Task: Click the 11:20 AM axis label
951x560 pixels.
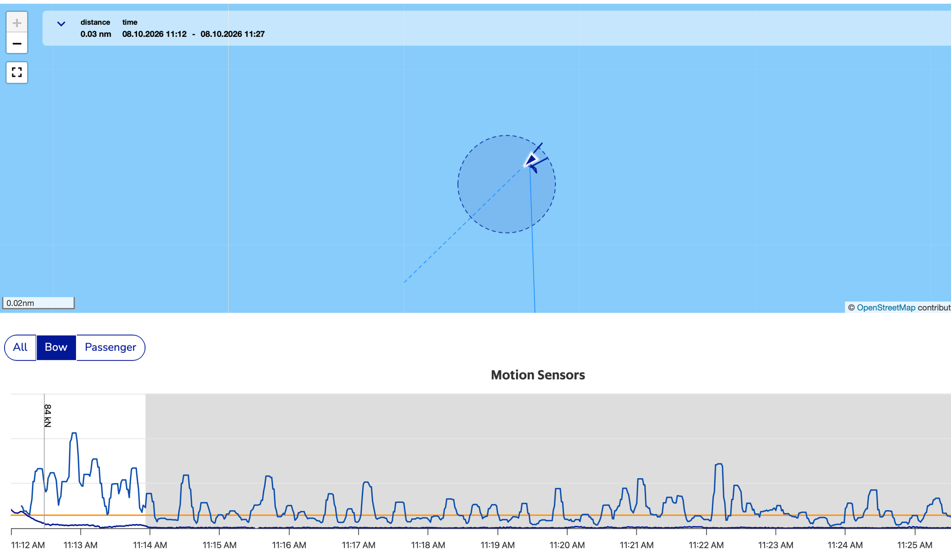Action: (567, 545)
